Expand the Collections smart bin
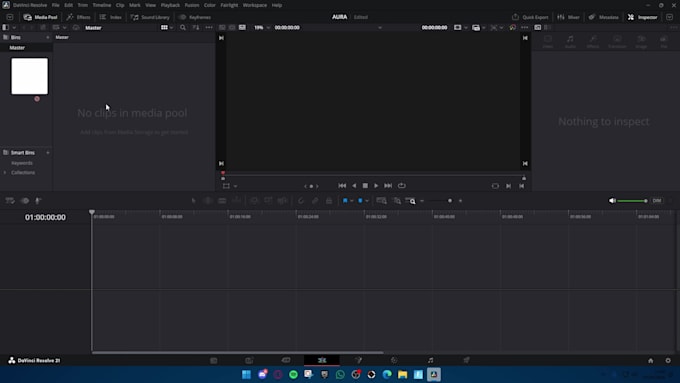 [x=5, y=173]
